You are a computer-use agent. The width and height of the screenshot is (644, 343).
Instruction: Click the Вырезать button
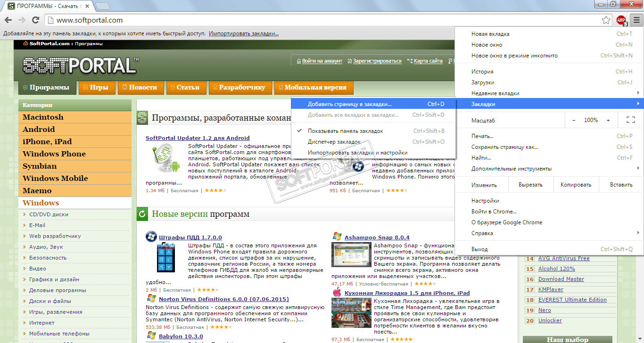point(530,185)
